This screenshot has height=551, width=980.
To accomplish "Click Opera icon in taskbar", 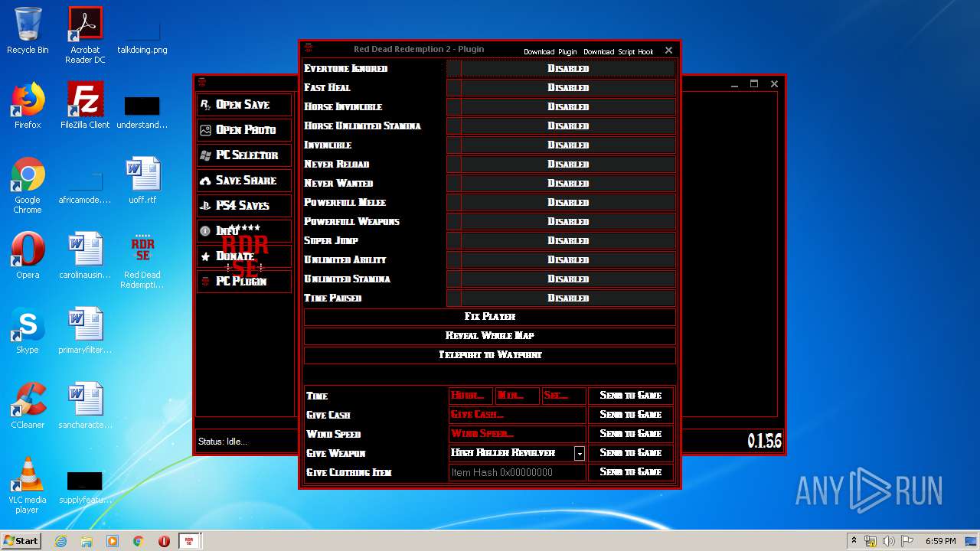I will (x=164, y=541).
